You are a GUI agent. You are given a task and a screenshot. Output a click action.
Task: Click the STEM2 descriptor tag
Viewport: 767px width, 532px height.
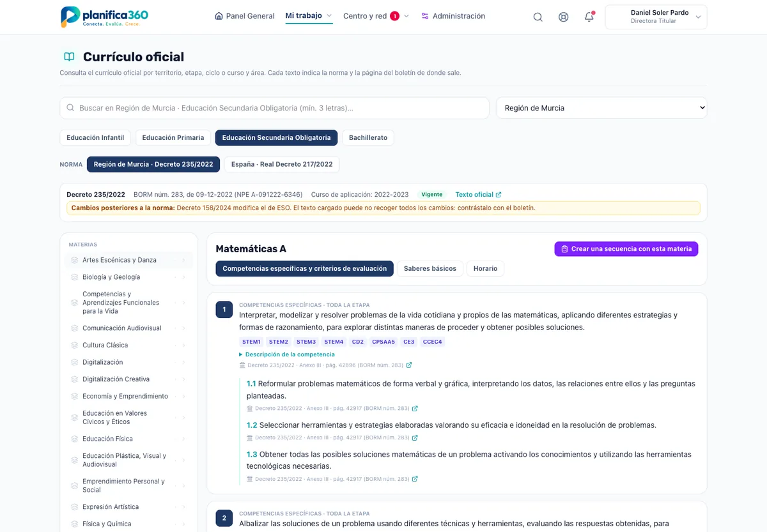(279, 342)
